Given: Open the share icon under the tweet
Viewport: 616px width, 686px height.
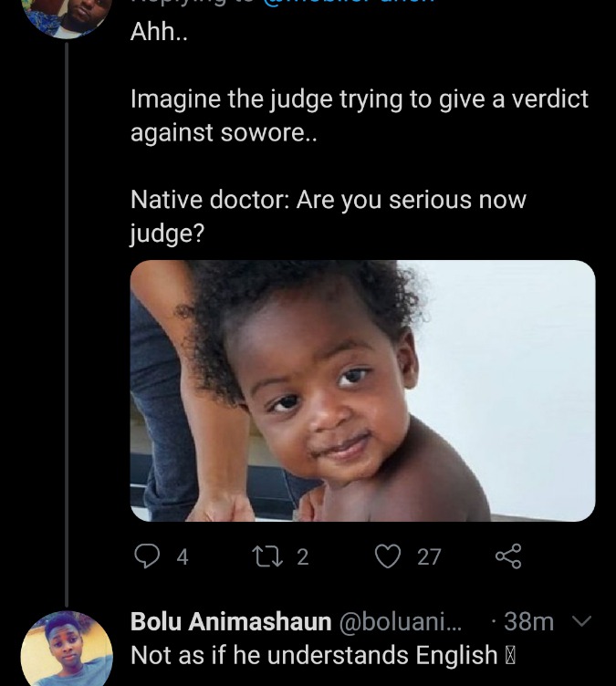Looking at the screenshot, I should click(x=508, y=556).
